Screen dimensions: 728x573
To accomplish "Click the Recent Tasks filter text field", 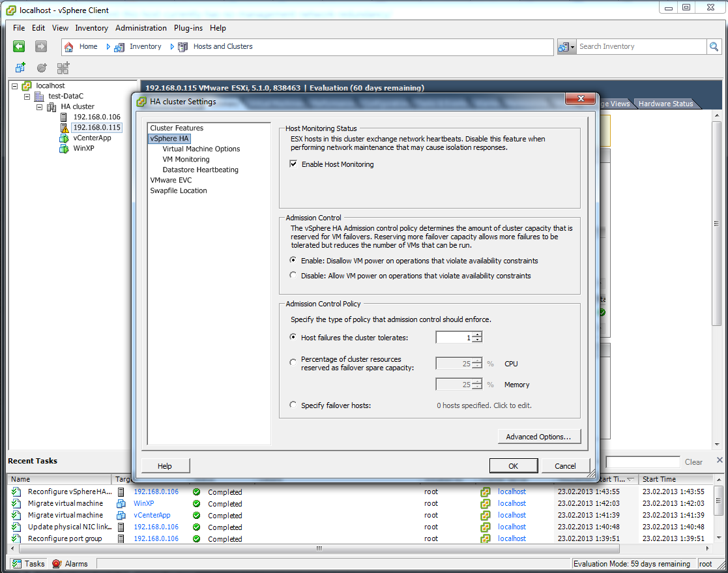I will tap(643, 462).
